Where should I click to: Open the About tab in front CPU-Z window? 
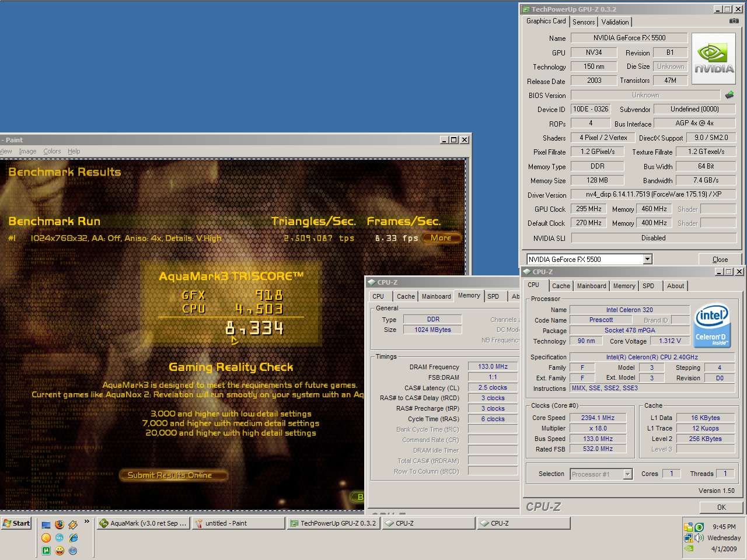tap(675, 286)
